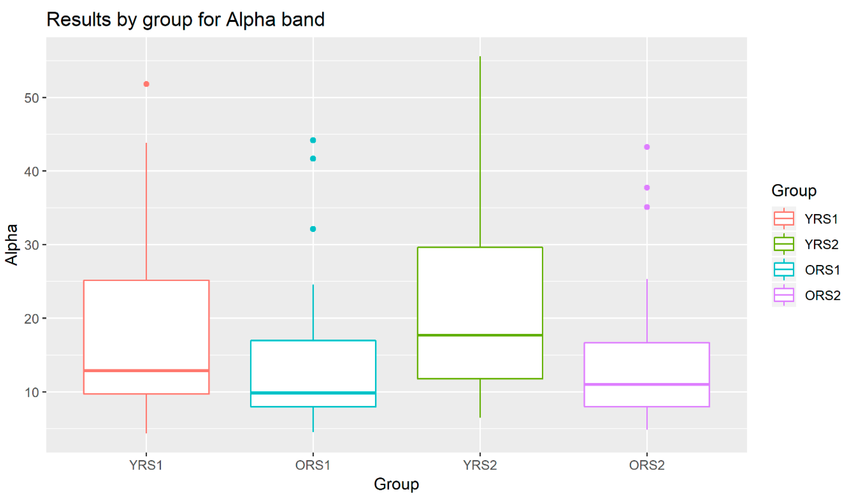Click the ORS1 box median line
Image resolution: width=849 pixels, height=504 pixels.
pyautogui.click(x=313, y=393)
